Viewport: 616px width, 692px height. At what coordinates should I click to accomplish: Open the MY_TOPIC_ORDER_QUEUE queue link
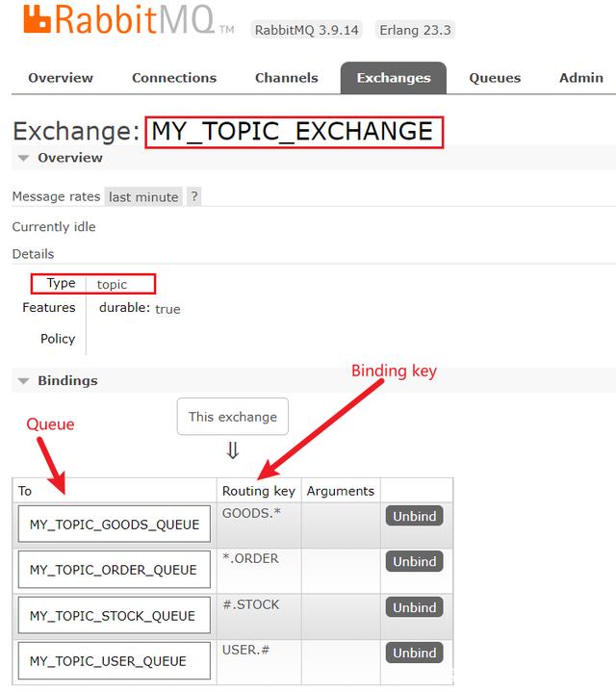(115, 570)
